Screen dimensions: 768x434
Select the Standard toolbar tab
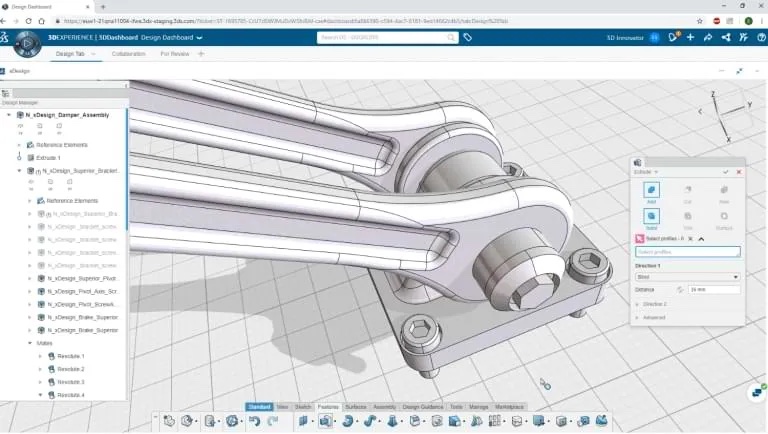point(259,407)
